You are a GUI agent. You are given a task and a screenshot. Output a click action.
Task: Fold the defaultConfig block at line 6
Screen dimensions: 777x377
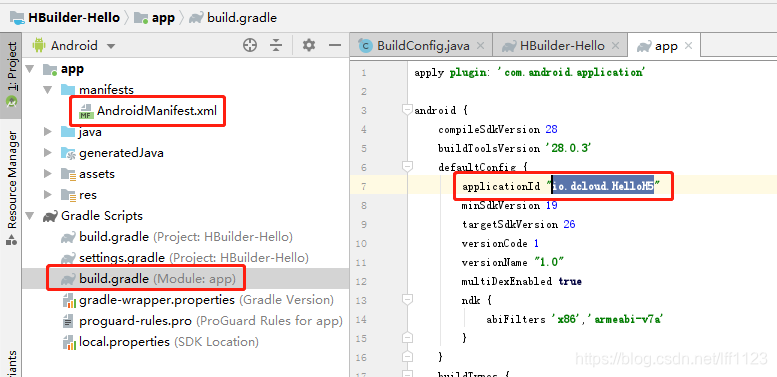coord(407,167)
